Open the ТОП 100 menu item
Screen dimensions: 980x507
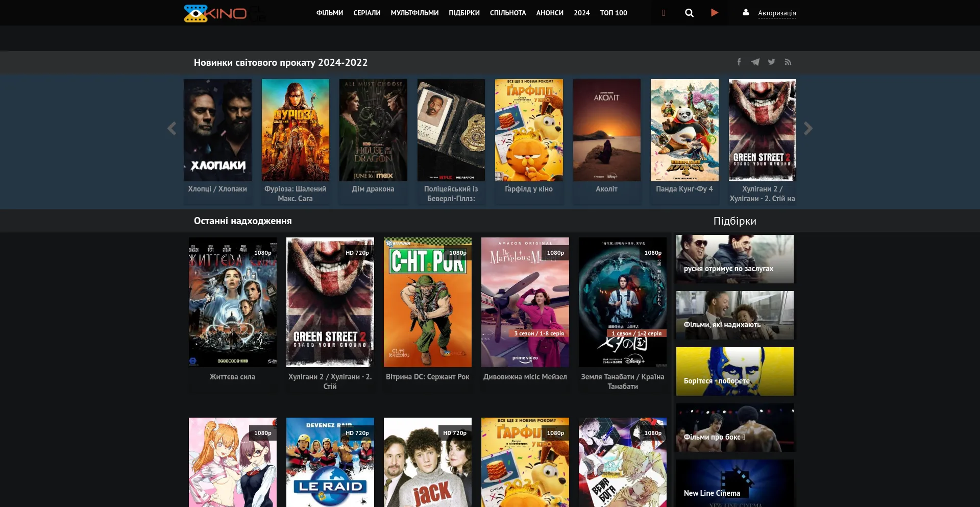[614, 13]
